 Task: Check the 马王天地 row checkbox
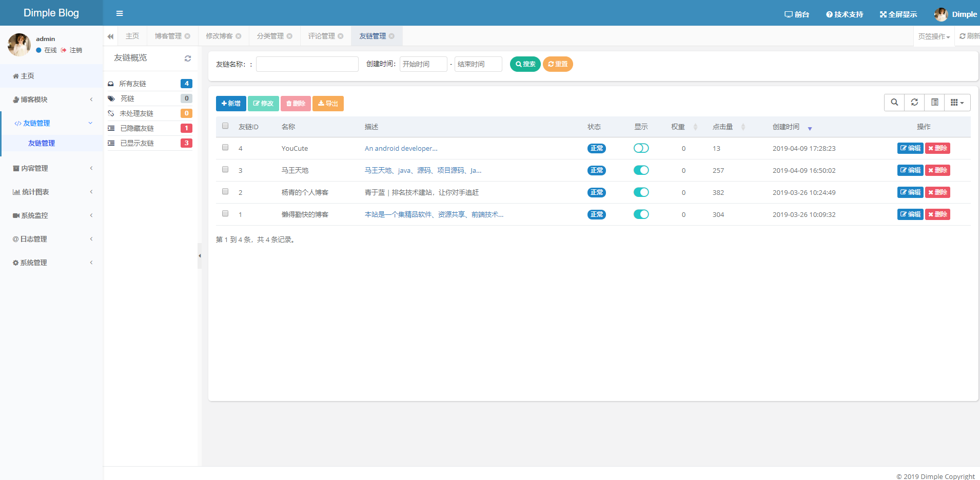pos(225,169)
